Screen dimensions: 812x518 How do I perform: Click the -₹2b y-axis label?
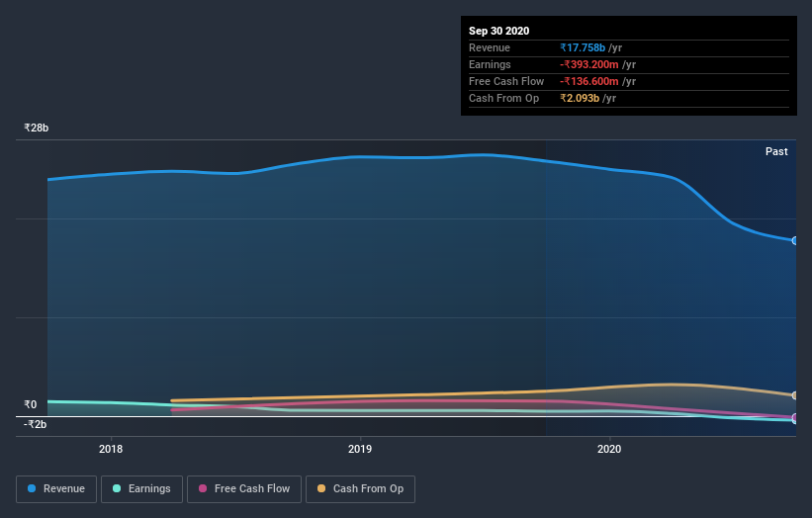pyautogui.click(x=36, y=424)
